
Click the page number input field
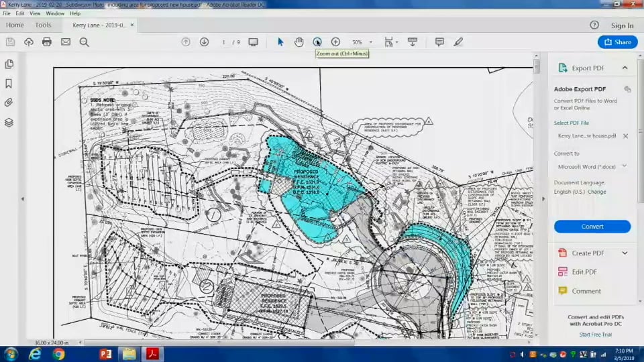(224, 42)
